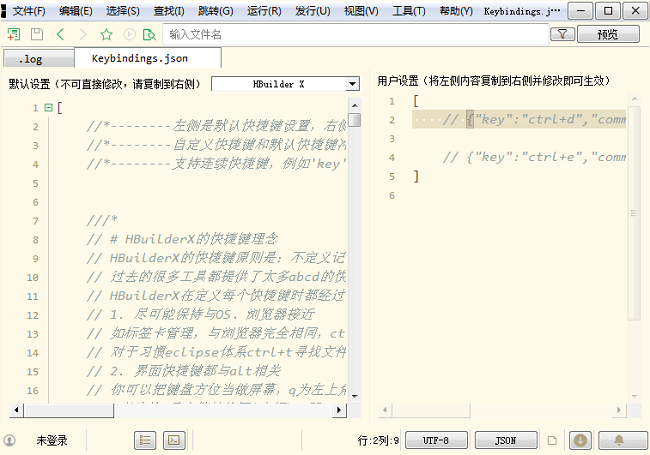Click the right pane vertical scrollbar thumb
This screenshot has height=455, width=650.
[x=634, y=213]
